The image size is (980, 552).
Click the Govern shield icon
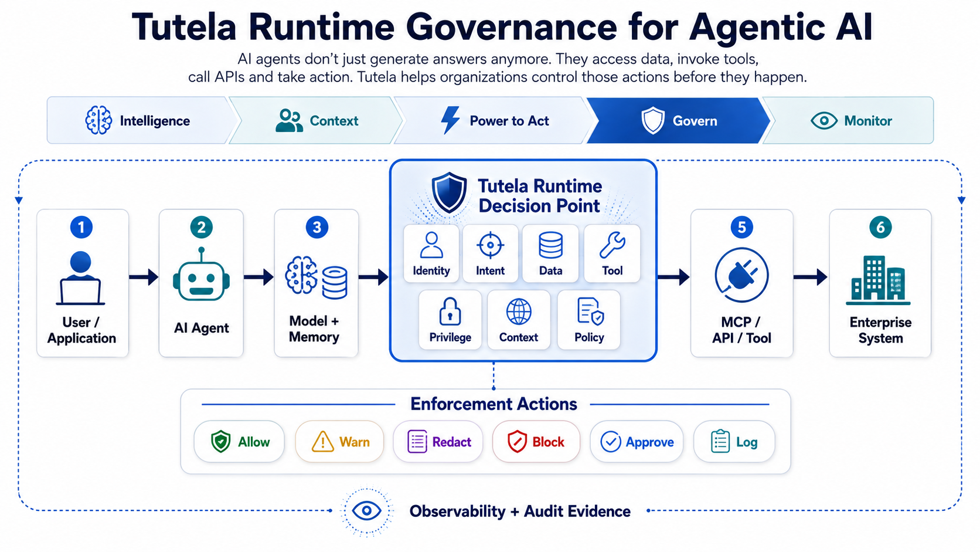(x=653, y=120)
